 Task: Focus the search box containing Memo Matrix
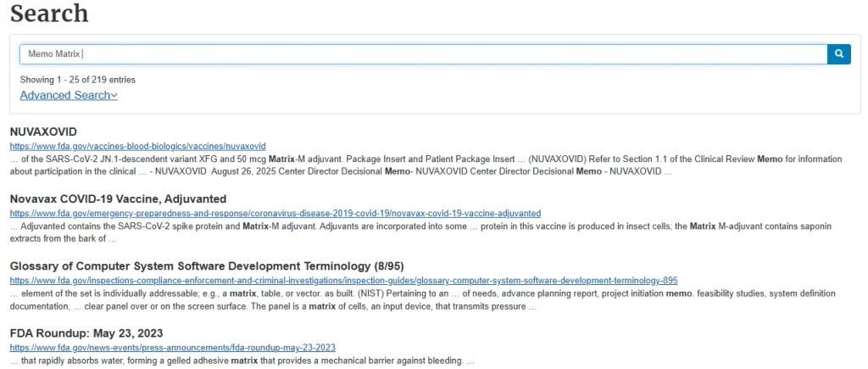[424, 53]
